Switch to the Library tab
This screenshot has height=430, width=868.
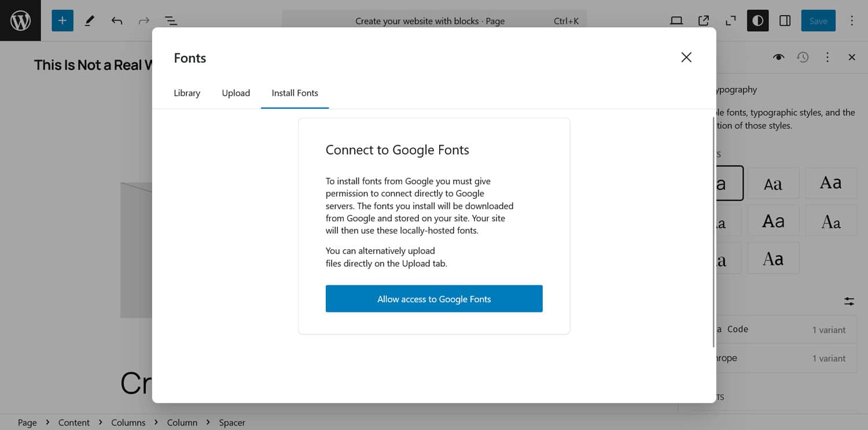click(x=187, y=93)
